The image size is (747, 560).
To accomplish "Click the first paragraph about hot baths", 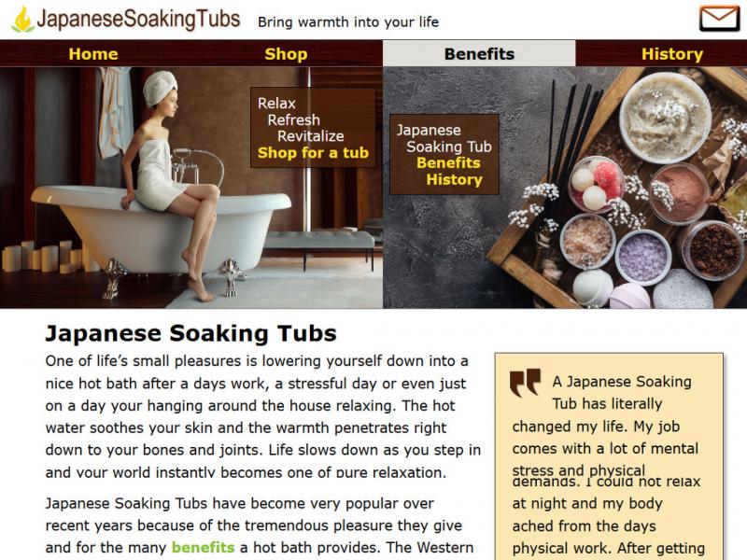I will pos(263,416).
